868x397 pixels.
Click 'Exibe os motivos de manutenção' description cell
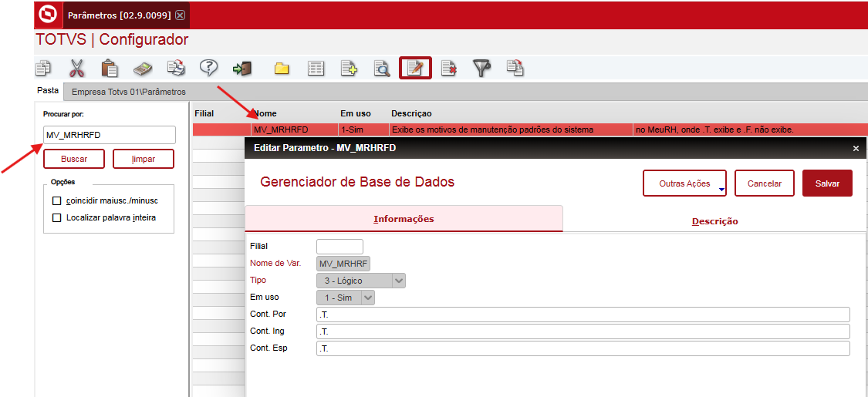click(x=511, y=130)
